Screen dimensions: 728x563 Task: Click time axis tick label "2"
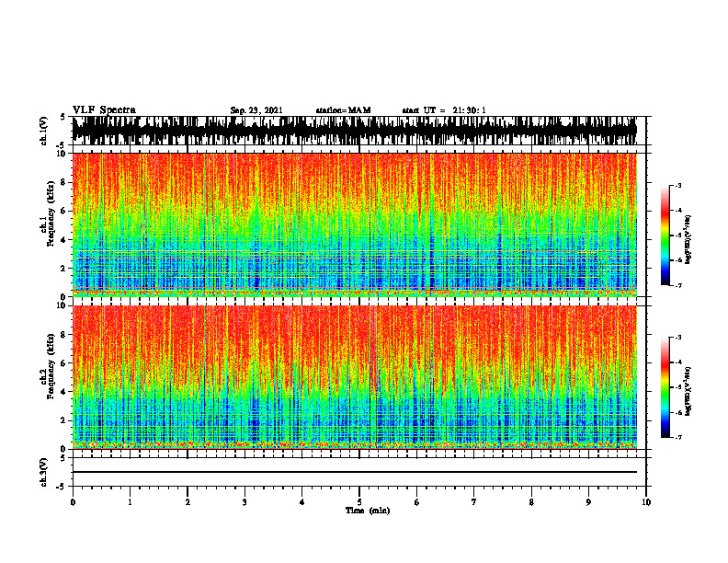click(188, 502)
